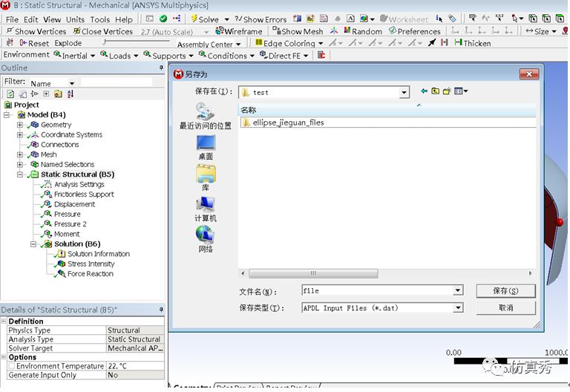Pin the Outline panel
570x392 pixels.
tap(161, 68)
